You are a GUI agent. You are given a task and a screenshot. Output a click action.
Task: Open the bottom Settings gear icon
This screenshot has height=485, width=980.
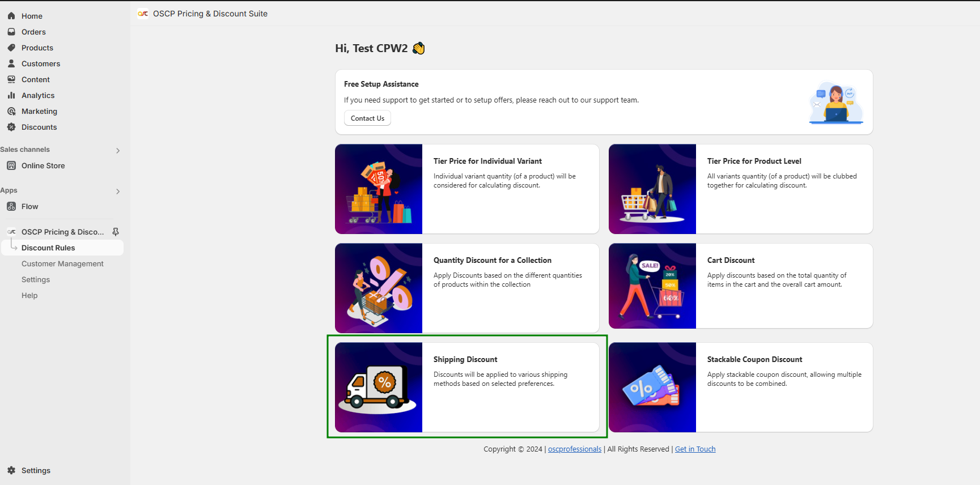[11, 470]
